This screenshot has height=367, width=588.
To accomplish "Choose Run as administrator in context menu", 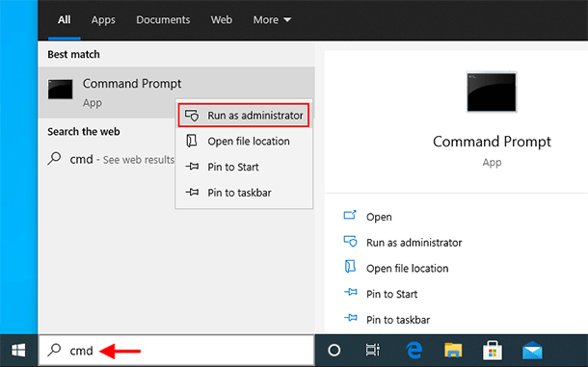I will click(x=244, y=116).
